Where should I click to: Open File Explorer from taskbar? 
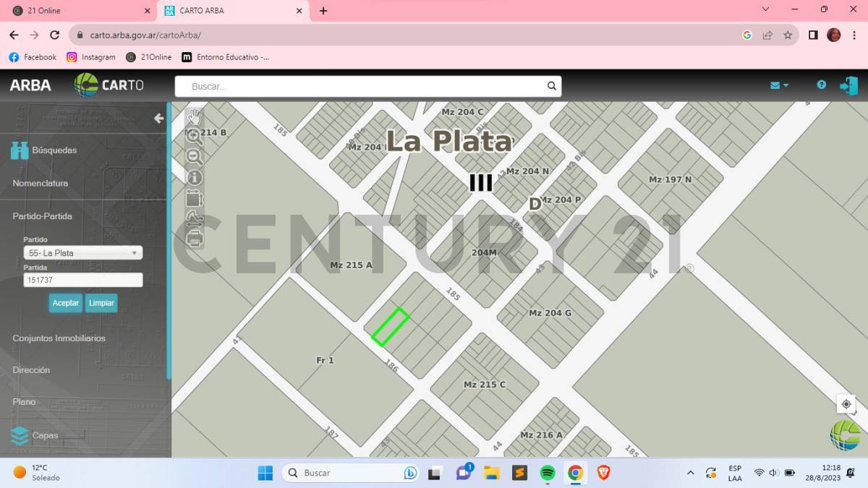click(492, 473)
